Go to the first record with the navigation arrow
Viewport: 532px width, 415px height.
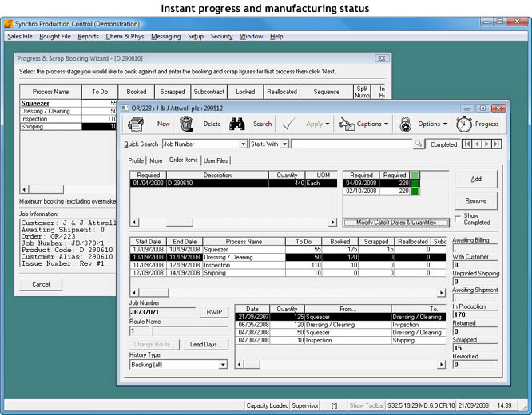click(x=467, y=144)
